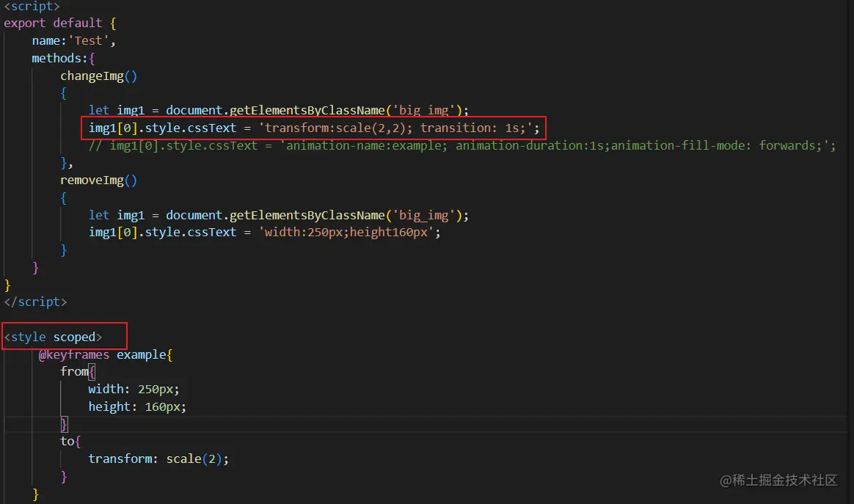
Task: Click the closing </script> tag
Action: (35, 302)
